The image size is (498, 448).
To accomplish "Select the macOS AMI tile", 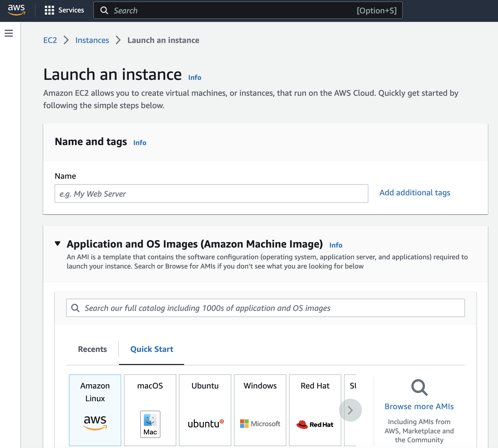I will click(150, 410).
